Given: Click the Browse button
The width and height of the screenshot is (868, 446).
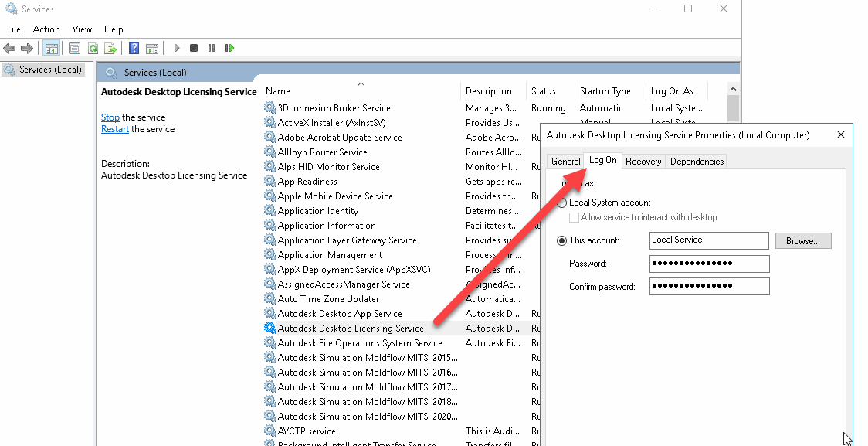Looking at the screenshot, I should [802, 241].
